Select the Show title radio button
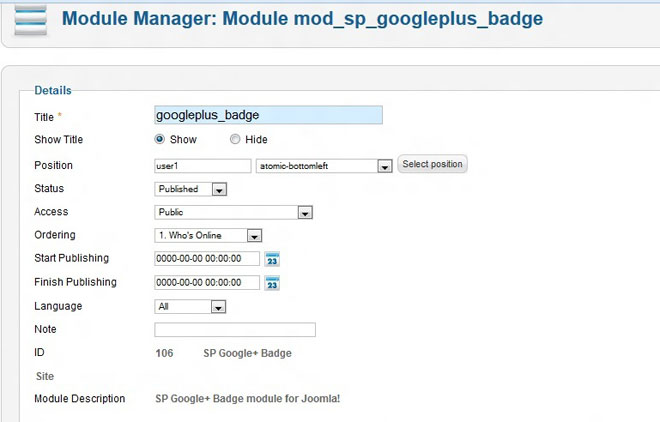660x422 pixels. pos(160,140)
